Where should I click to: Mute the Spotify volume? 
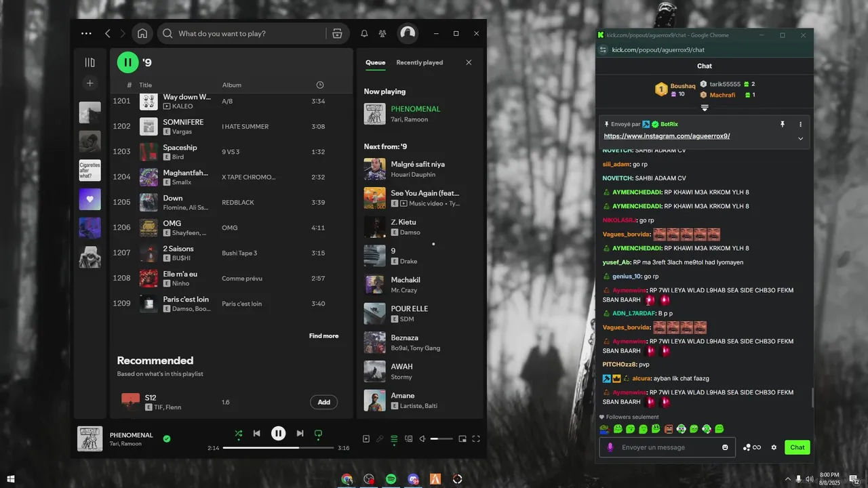(422, 439)
